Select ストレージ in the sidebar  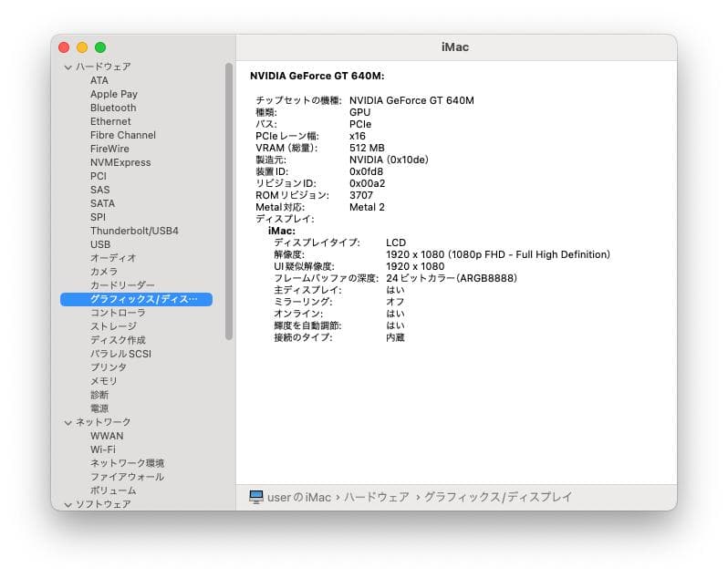[x=113, y=326]
